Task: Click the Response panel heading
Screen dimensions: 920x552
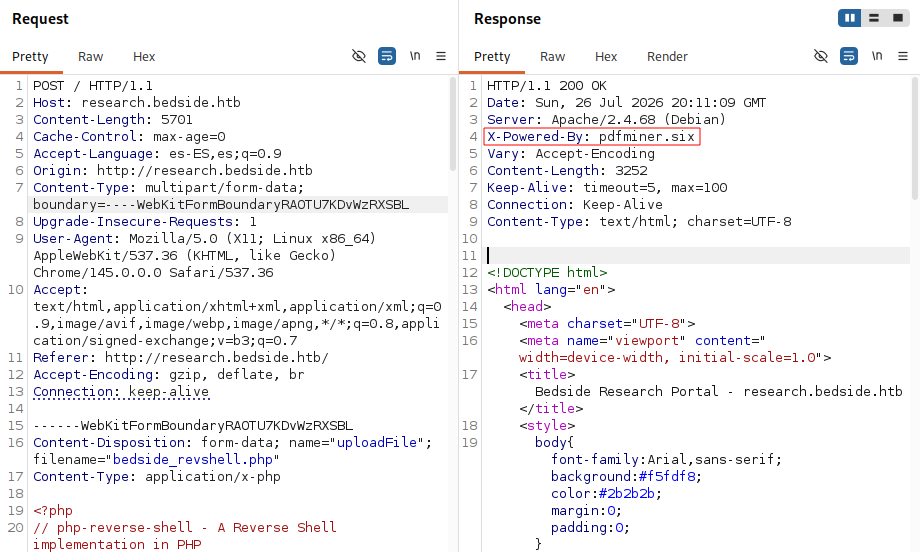Action: (507, 19)
